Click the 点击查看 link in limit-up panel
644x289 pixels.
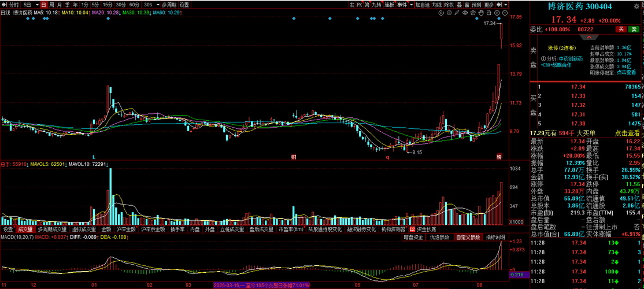tap(625, 72)
